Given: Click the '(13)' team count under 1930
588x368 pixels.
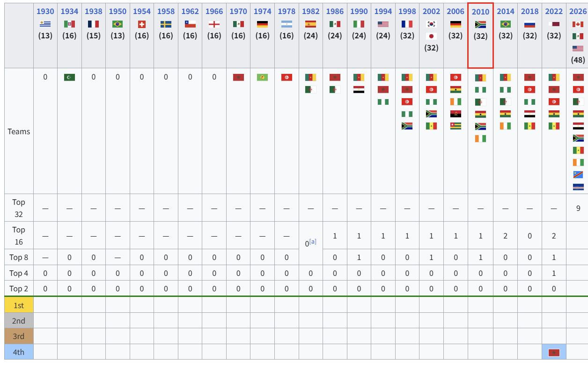Looking at the screenshot, I should click(45, 36).
